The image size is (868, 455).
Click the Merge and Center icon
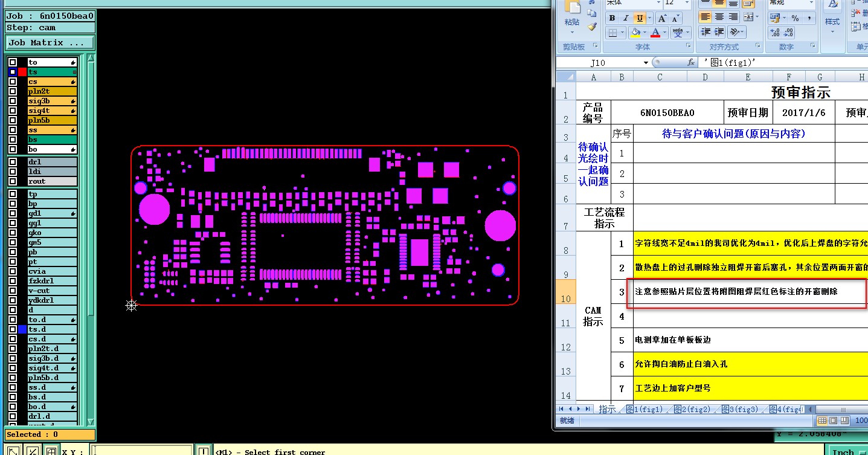pos(748,18)
